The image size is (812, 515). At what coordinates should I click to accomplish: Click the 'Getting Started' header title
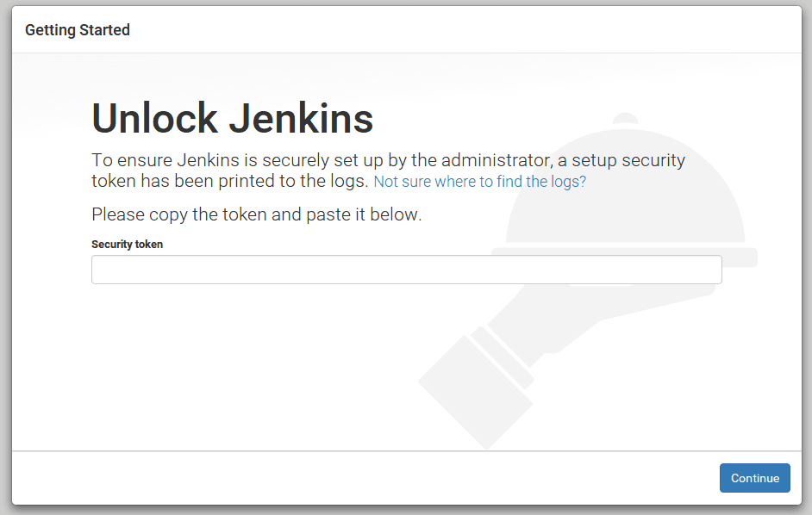tap(78, 29)
